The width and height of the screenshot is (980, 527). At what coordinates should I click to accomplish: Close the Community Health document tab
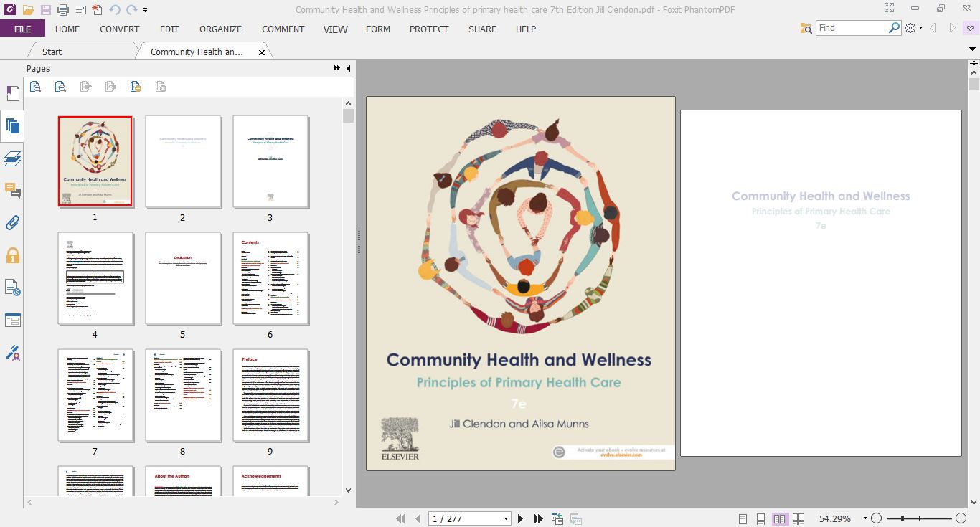(x=262, y=52)
